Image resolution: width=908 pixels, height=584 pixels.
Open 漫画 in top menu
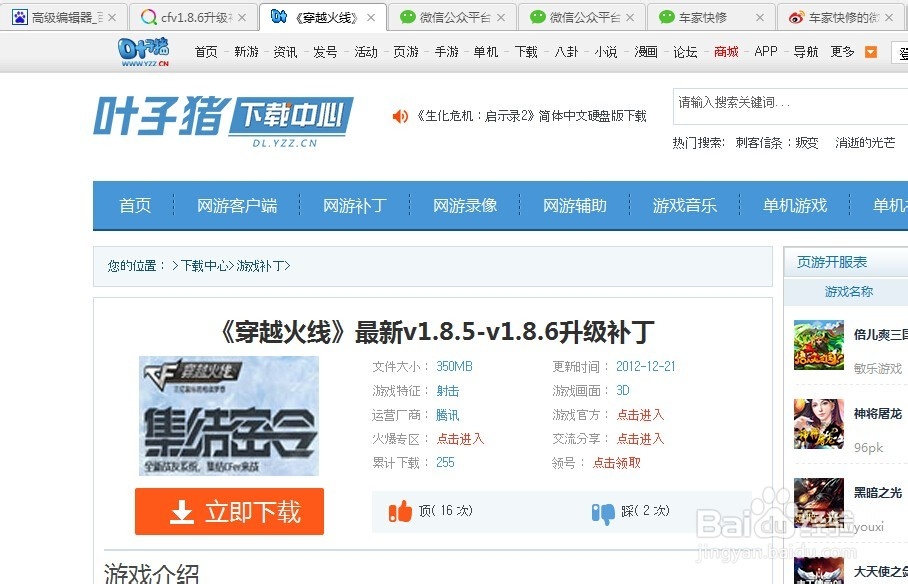pyautogui.click(x=646, y=52)
